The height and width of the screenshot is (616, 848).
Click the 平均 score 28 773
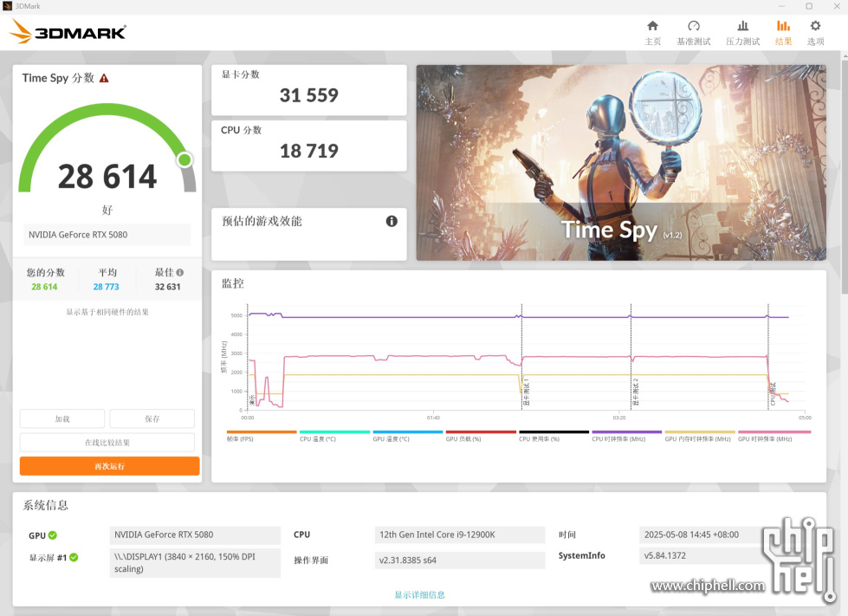(x=106, y=287)
